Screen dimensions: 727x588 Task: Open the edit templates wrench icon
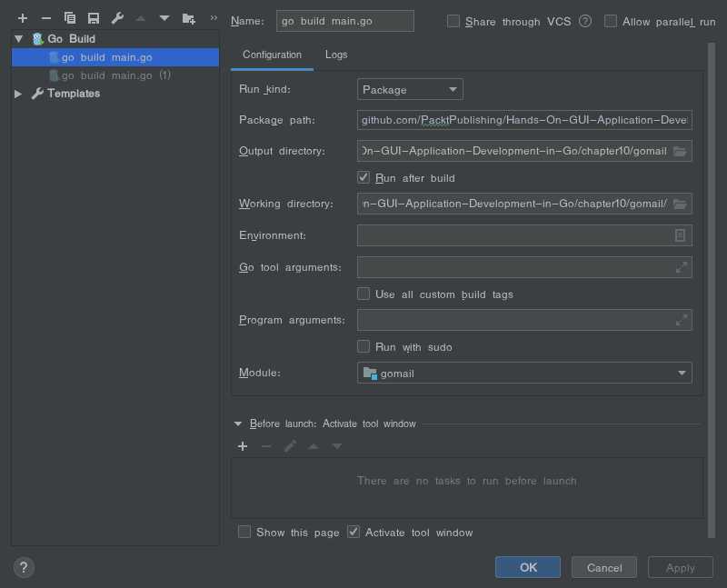(117, 18)
